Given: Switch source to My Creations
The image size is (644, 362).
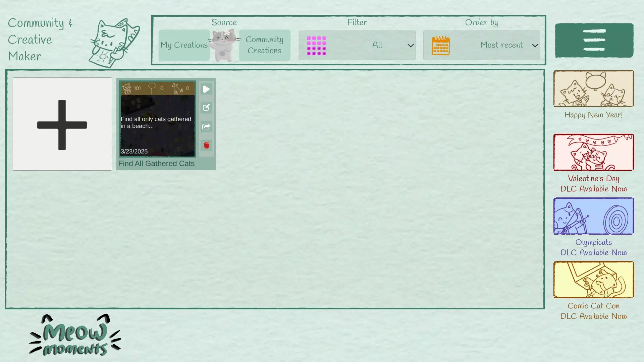Looking at the screenshot, I should (x=184, y=45).
